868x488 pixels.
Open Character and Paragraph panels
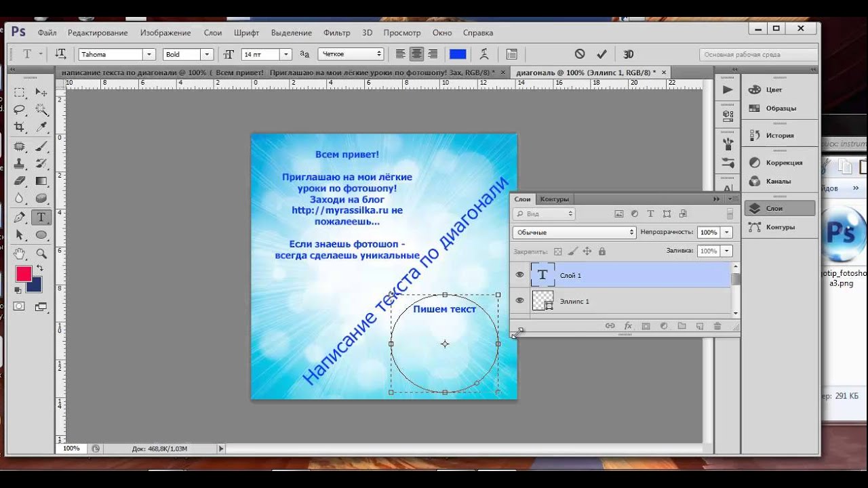click(512, 54)
